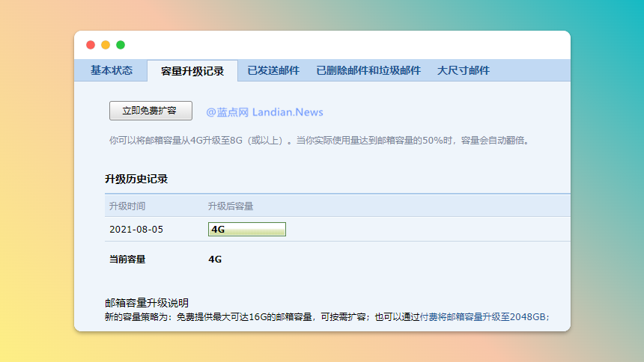This screenshot has height=362, width=644.
Task: View the 大尺寸邮件 tab
Action: pos(464,70)
